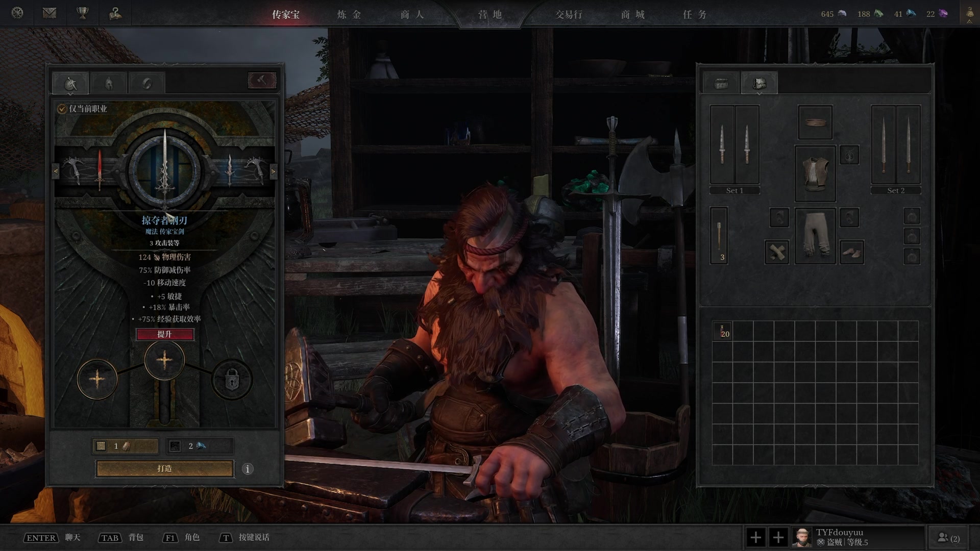The image size is (980, 551).
Task: Switch to 商城 tab
Action: [633, 14]
